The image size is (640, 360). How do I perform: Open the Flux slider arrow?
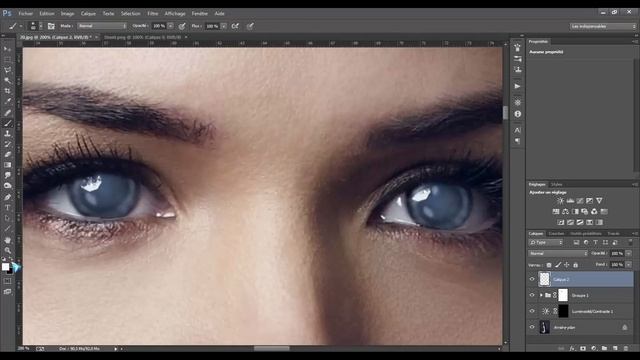224,26
